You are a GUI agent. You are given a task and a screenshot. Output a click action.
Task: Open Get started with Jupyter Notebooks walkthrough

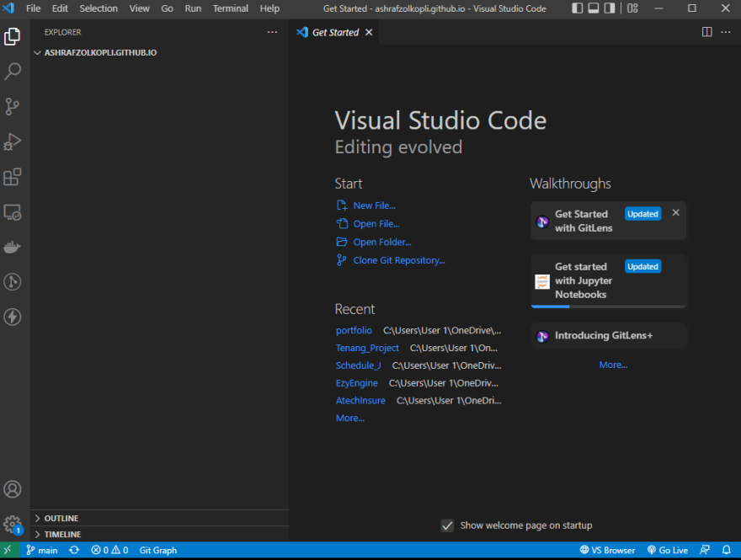[x=608, y=280]
